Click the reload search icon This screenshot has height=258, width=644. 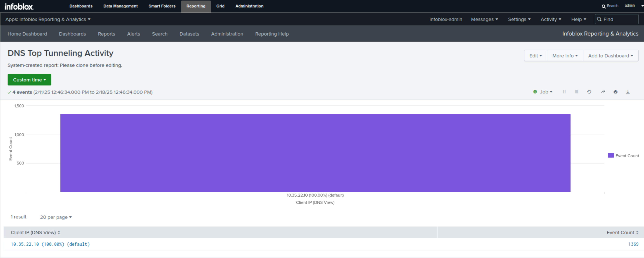(589, 92)
